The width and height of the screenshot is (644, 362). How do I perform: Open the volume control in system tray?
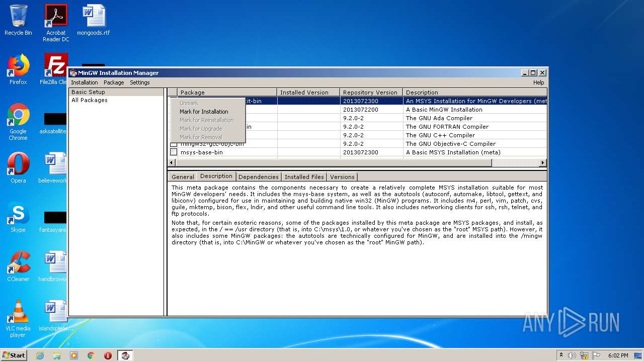[x=572, y=355]
